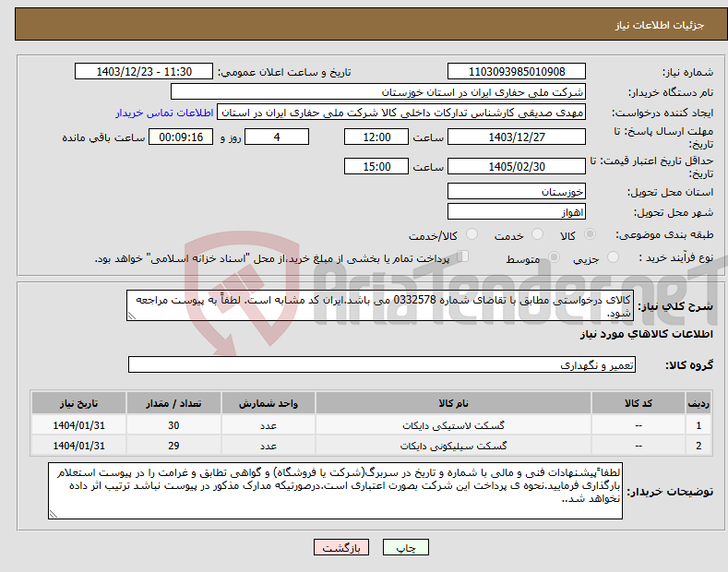The height and width of the screenshot is (572, 728).
Task: Click the شماره نیاز field 1103093985010908
Action: [517, 72]
